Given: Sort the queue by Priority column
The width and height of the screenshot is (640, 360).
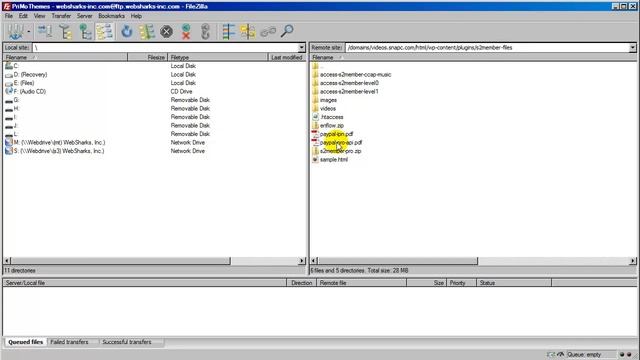Looking at the screenshot, I should [461, 283].
